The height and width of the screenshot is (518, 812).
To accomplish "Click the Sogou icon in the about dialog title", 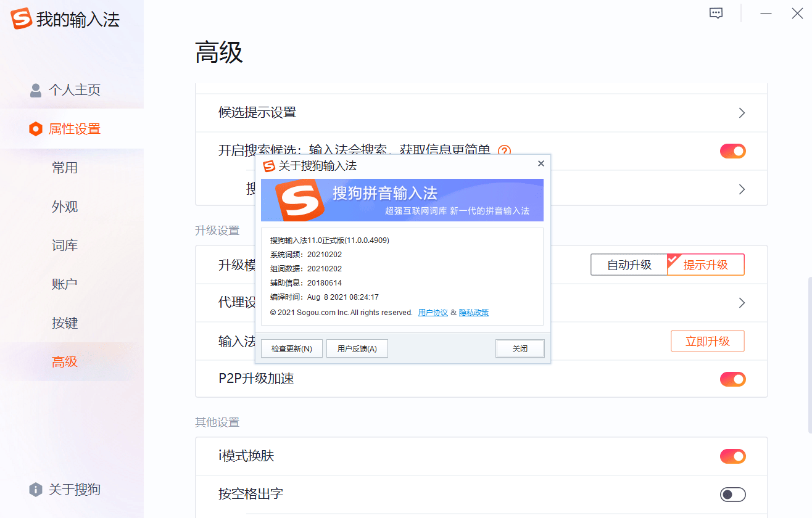I will [269, 166].
